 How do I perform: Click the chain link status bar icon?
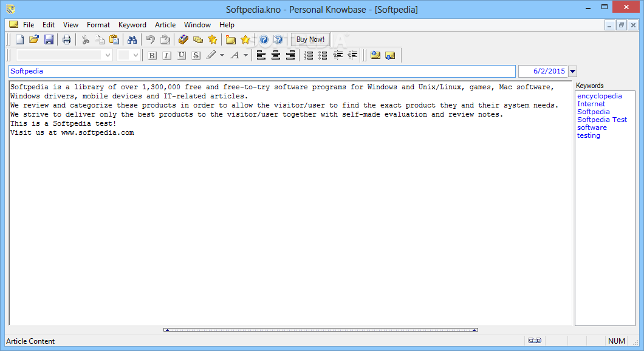[535, 341]
